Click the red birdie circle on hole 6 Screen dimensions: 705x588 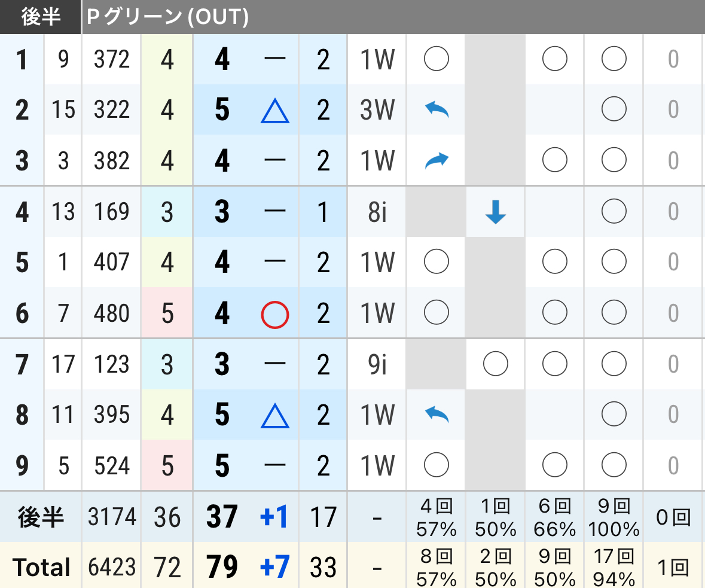click(x=274, y=315)
